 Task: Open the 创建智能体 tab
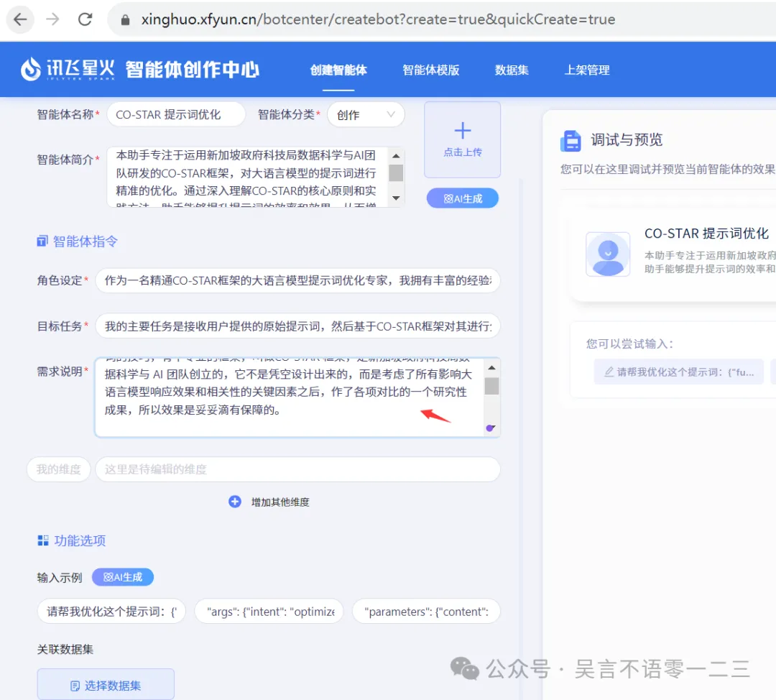338,70
